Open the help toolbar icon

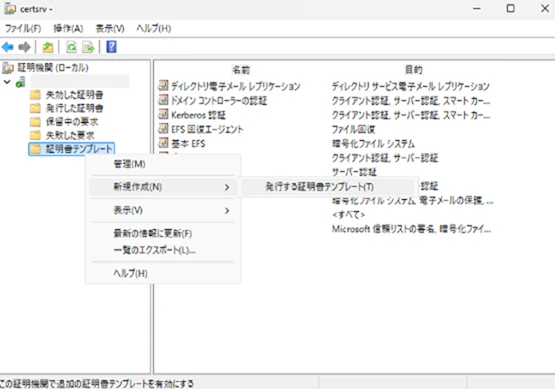[111, 47]
